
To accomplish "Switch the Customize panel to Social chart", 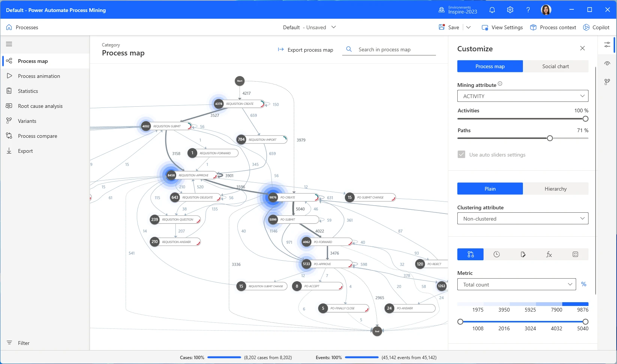I will [x=555, y=66].
